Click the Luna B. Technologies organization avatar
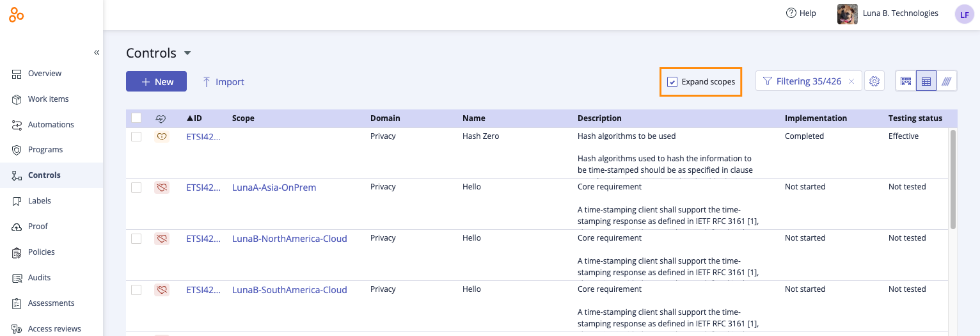 click(848, 14)
